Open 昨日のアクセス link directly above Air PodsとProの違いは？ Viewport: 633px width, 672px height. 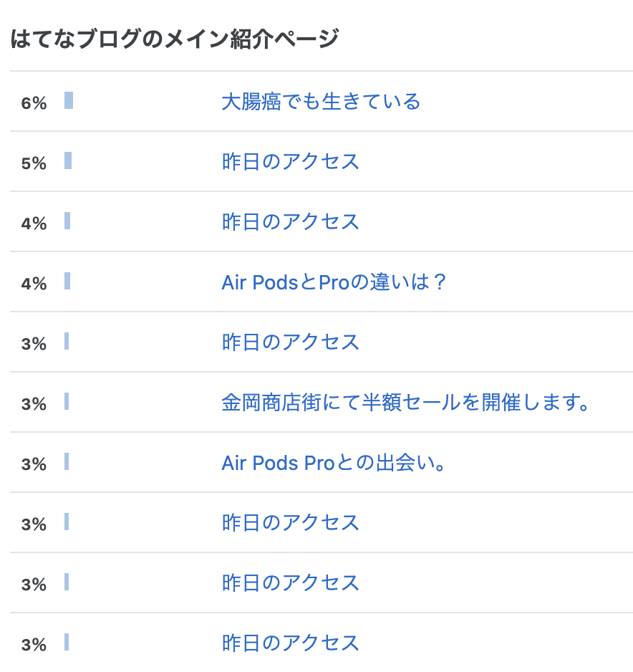click(291, 221)
